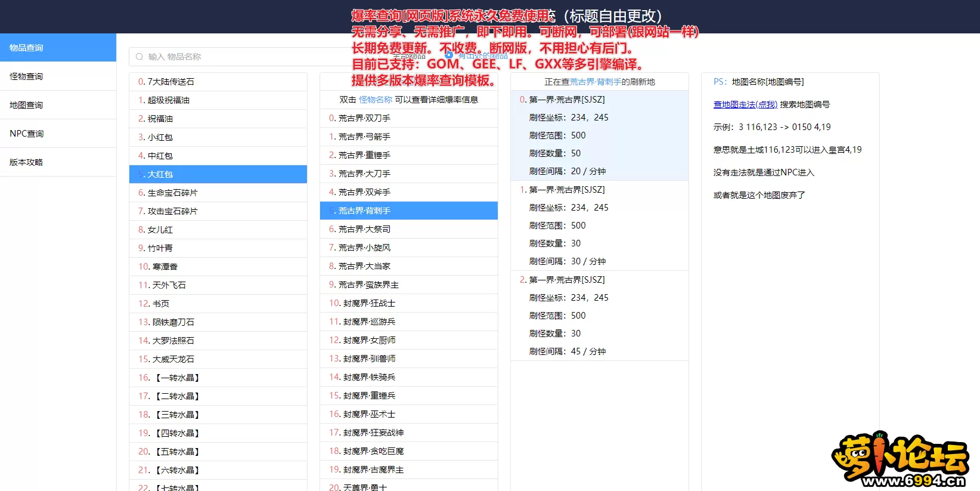The height and width of the screenshot is (491, 980).
Task: Select monster 封魔界·女厨师
Action: pos(409,340)
